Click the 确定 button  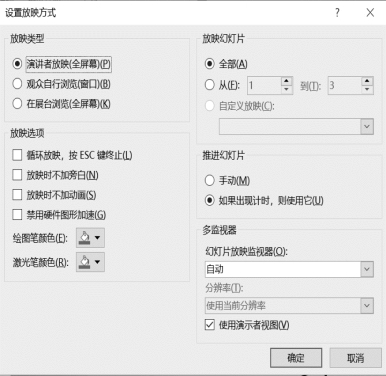[296, 358]
